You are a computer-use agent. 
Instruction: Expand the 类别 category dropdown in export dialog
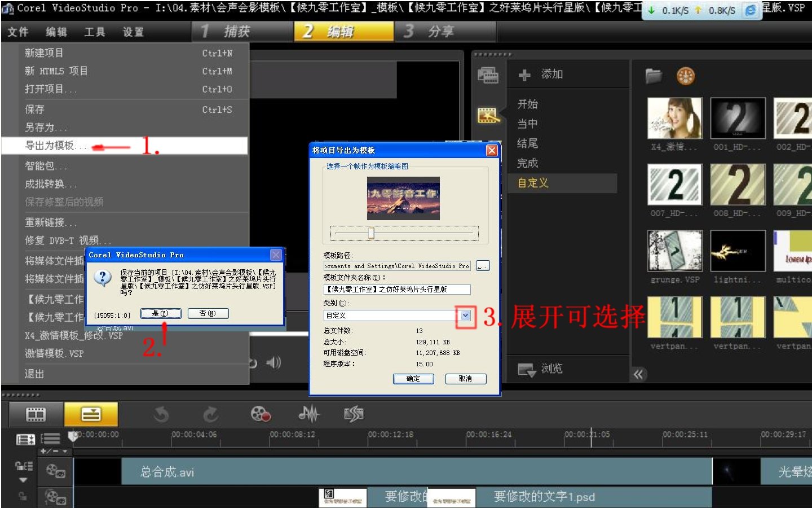(x=465, y=316)
